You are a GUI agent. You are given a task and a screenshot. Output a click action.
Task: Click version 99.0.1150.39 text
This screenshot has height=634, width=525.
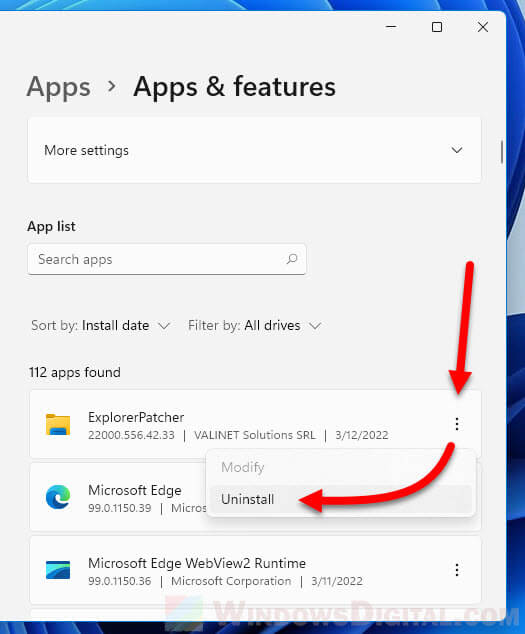point(120,508)
